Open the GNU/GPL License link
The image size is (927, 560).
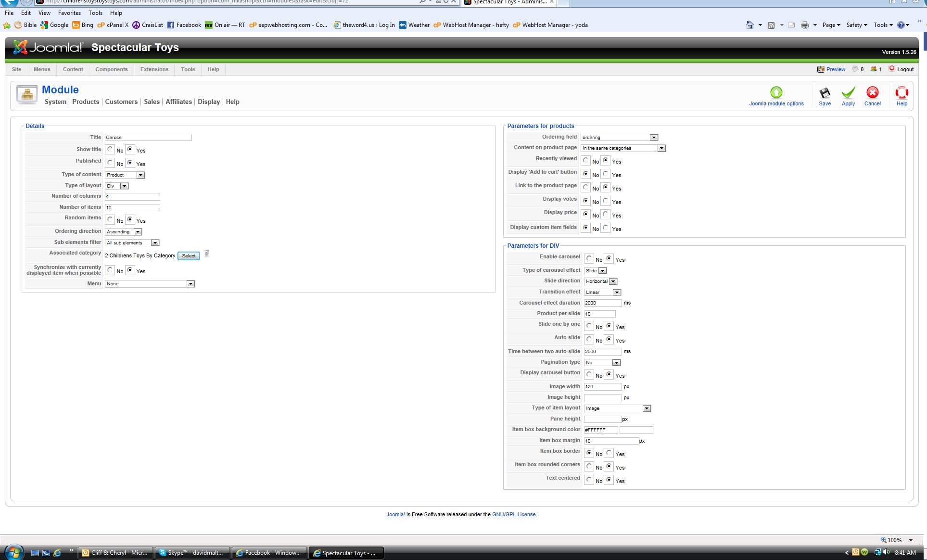pyautogui.click(x=513, y=514)
